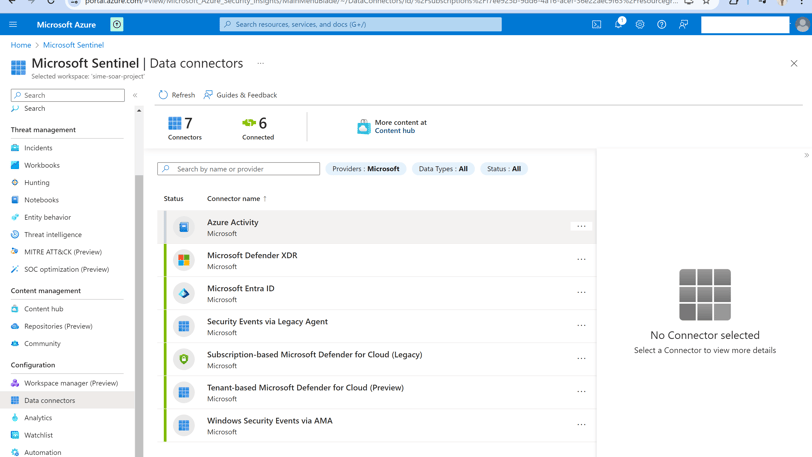Open Cloud Shell from the top bar

(597, 24)
